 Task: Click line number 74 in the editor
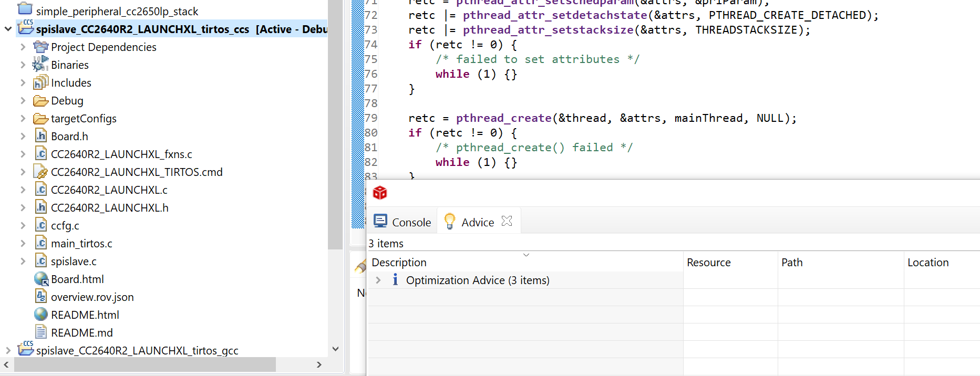point(371,45)
